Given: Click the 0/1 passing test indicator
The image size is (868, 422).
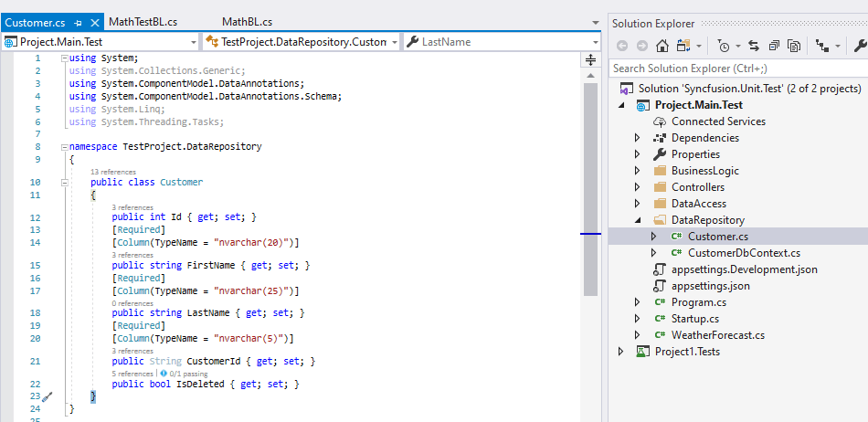Looking at the screenshot, I should click(x=184, y=374).
